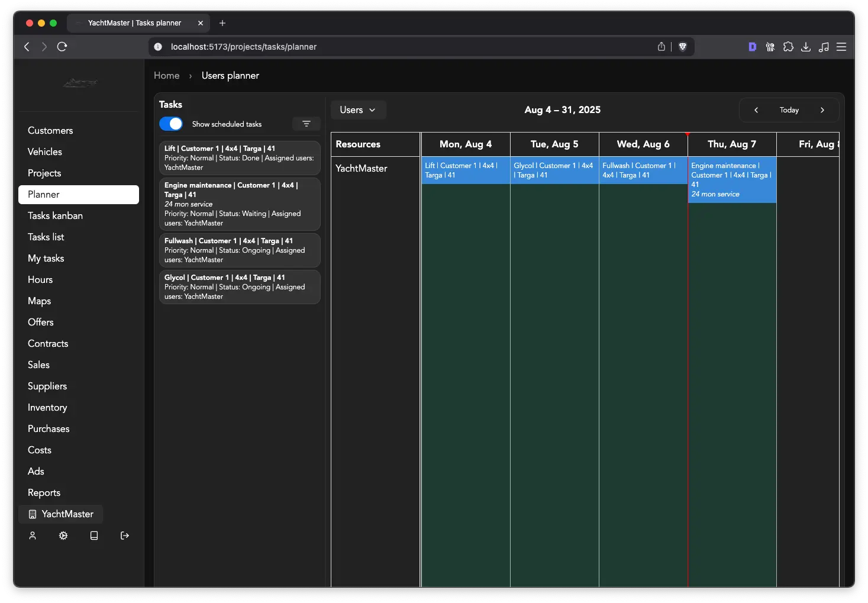Navigate to Home breadcrumb link
The image size is (868, 603).
click(x=166, y=76)
